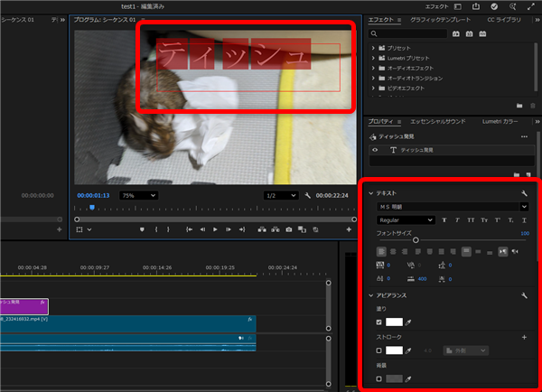Disable the 塗り fill checkbox

pos(378,322)
